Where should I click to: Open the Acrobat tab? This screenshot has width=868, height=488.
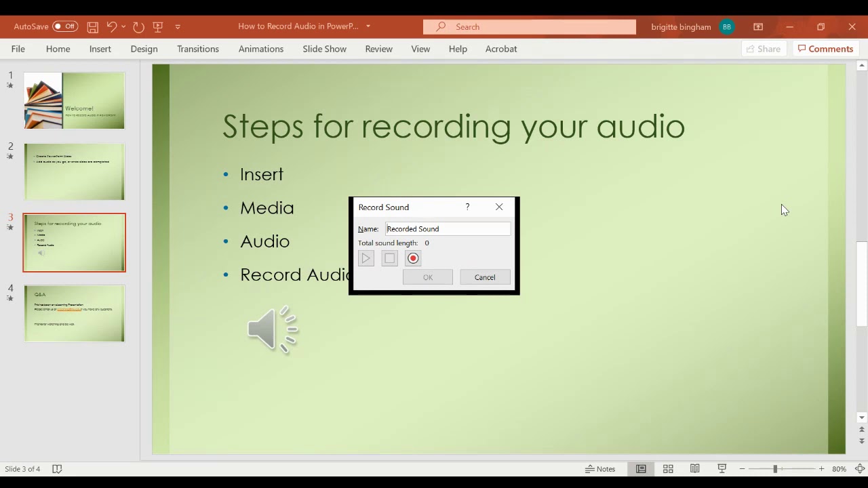click(501, 49)
